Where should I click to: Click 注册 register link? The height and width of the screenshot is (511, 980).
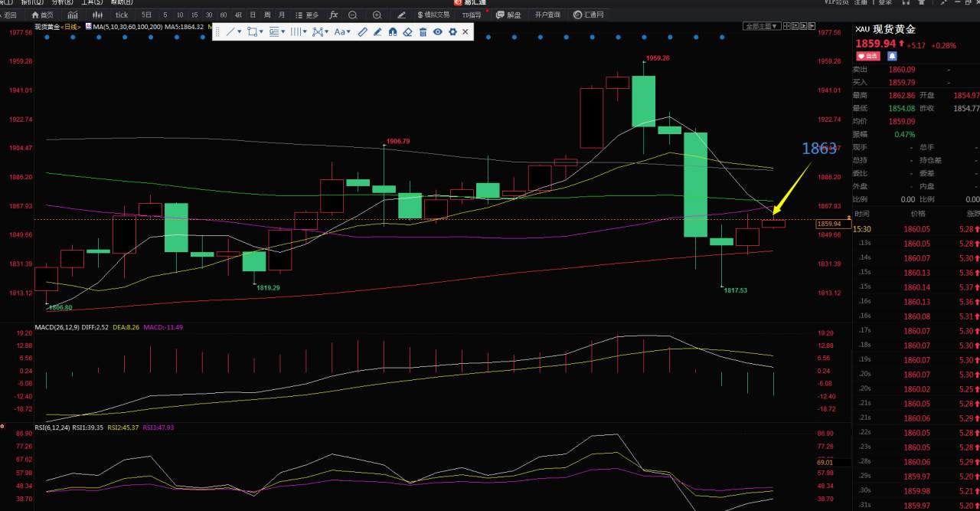[x=861, y=2]
